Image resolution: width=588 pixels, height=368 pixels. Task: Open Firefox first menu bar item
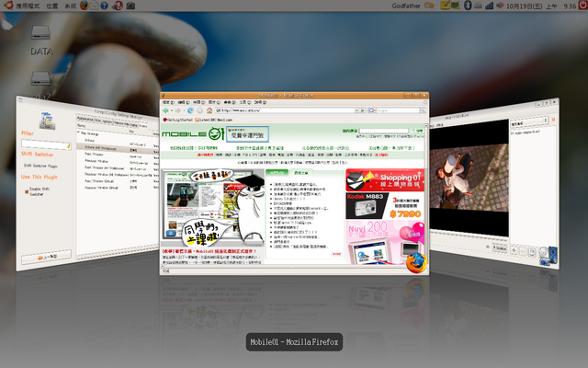pyautogui.click(x=168, y=102)
